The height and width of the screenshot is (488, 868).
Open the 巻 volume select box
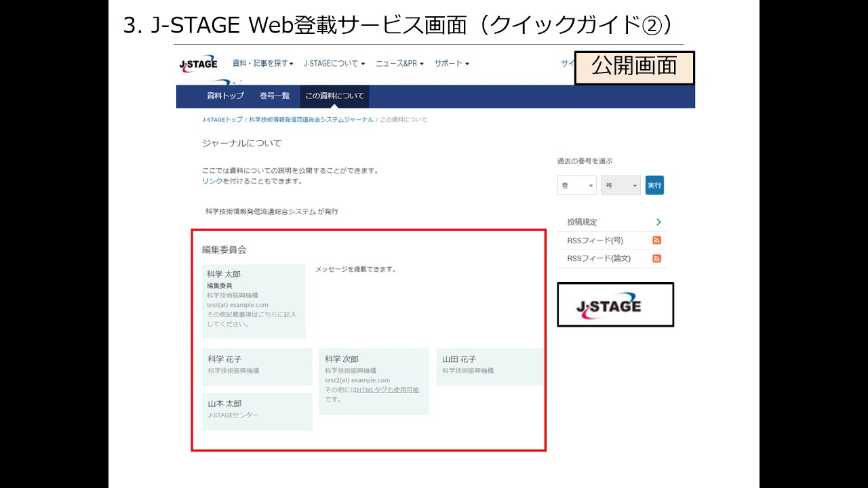(577, 185)
